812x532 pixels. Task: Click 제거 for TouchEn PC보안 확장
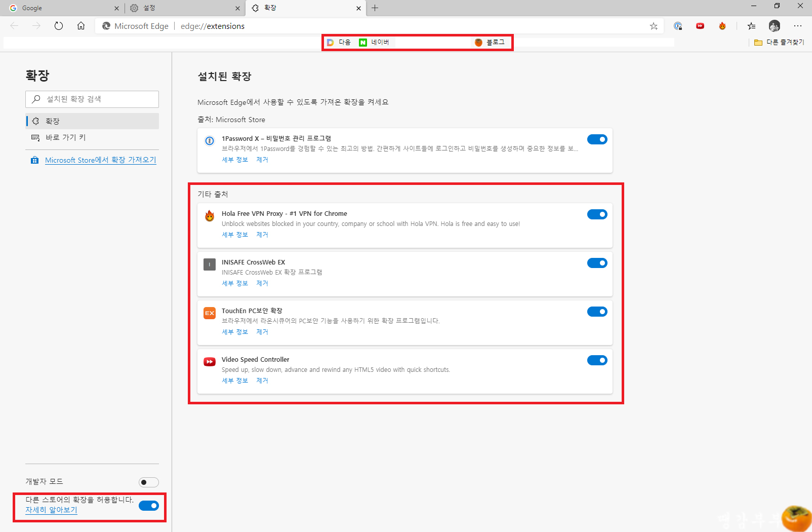[x=262, y=332]
